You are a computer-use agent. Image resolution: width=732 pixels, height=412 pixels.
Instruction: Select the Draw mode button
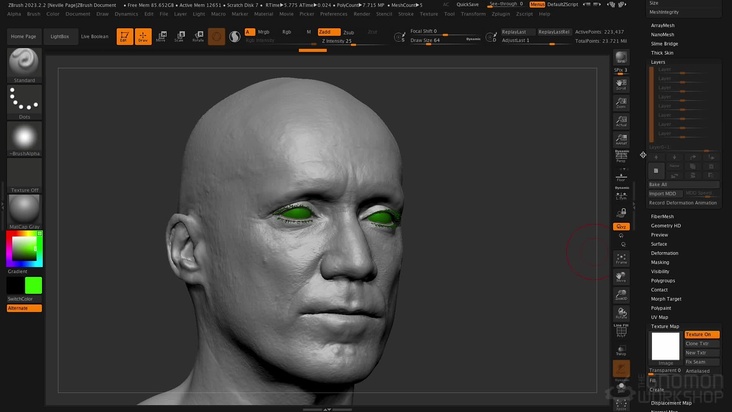[x=143, y=37]
